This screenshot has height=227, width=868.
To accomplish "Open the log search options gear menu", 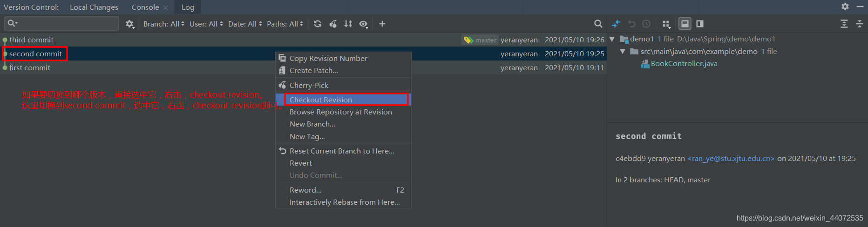I will point(130,24).
